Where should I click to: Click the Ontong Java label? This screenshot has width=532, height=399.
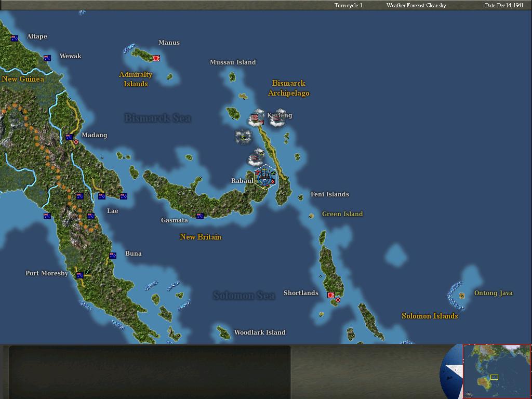point(494,293)
